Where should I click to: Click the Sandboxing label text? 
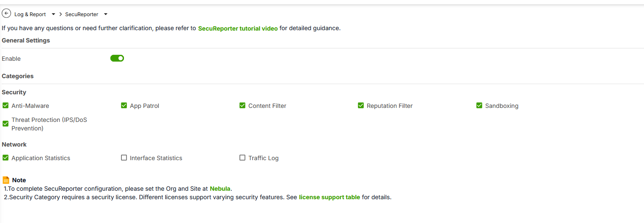tap(501, 106)
